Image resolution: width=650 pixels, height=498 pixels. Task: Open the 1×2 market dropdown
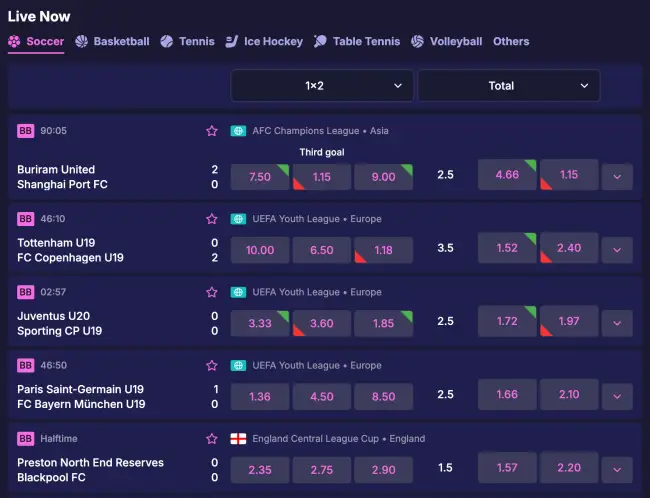click(x=322, y=86)
